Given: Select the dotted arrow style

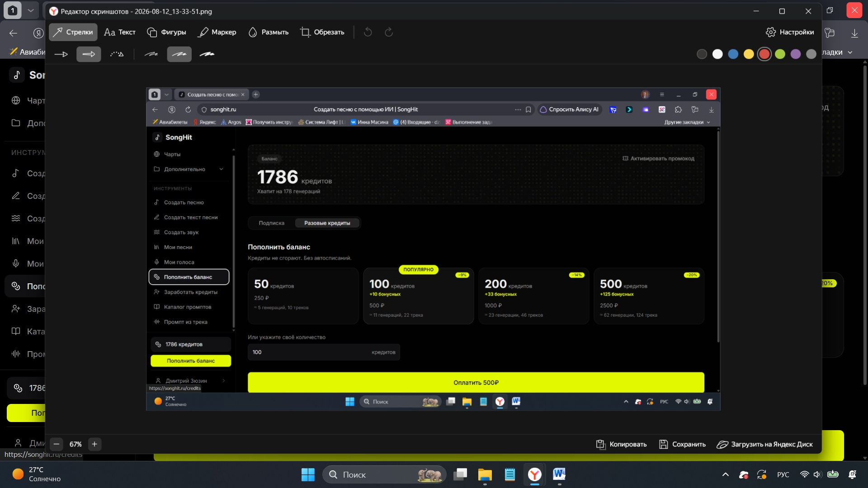Looking at the screenshot, I should [117, 54].
